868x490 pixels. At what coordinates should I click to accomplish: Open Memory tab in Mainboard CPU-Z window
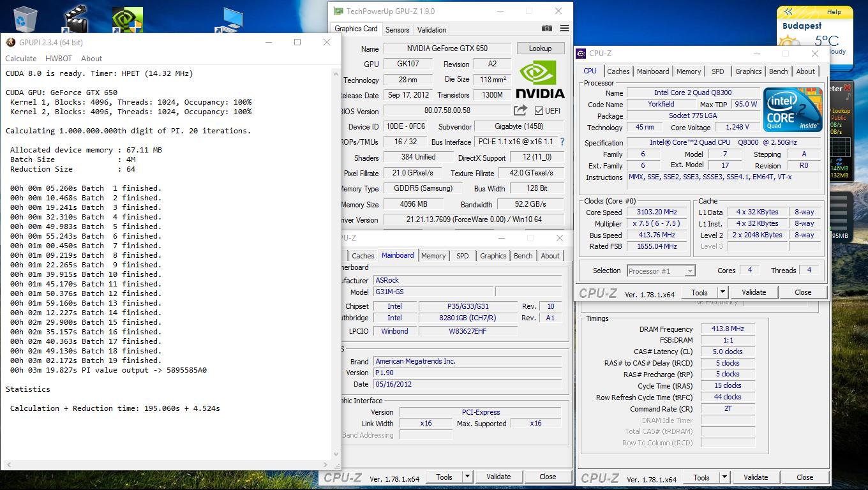click(x=433, y=256)
